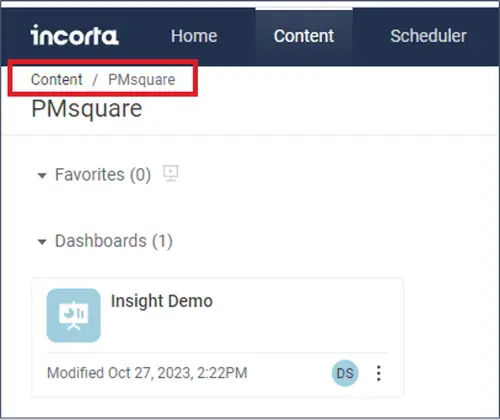This screenshot has width=500, height=420.
Task: Click the DS owner avatar
Action: pyautogui.click(x=345, y=373)
